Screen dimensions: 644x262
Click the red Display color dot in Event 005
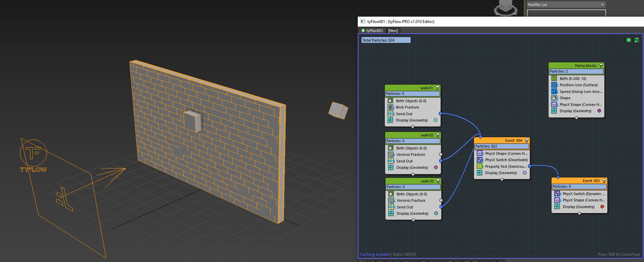coord(602,207)
